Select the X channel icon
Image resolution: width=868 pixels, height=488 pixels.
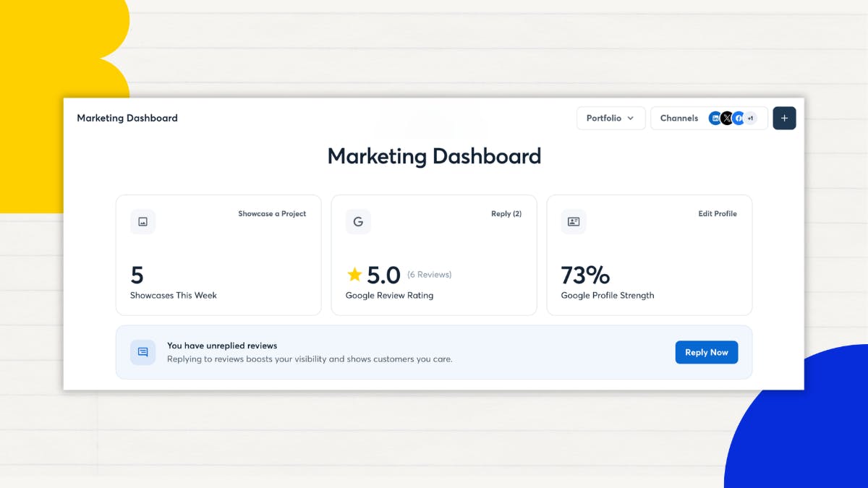(727, 119)
